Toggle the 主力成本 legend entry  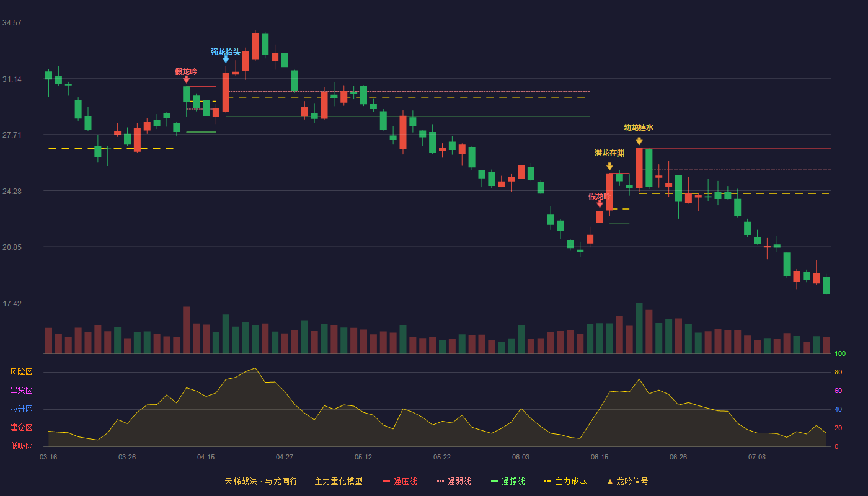565,481
